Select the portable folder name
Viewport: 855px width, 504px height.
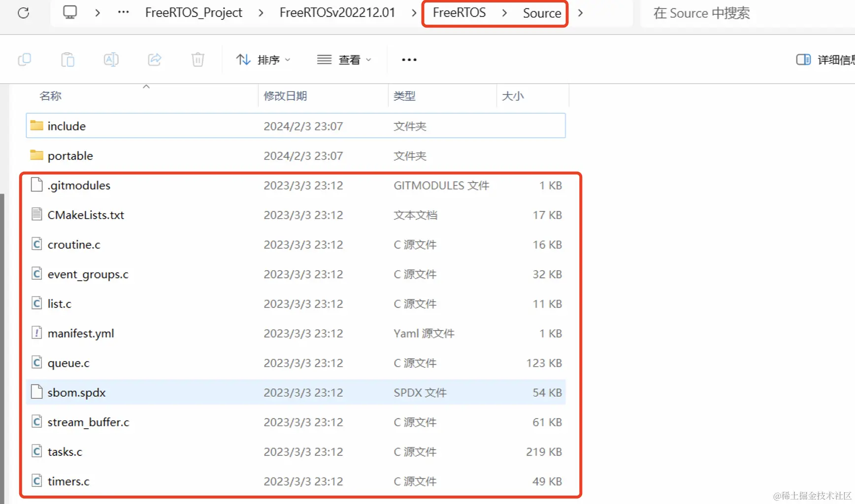[x=70, y=156]
